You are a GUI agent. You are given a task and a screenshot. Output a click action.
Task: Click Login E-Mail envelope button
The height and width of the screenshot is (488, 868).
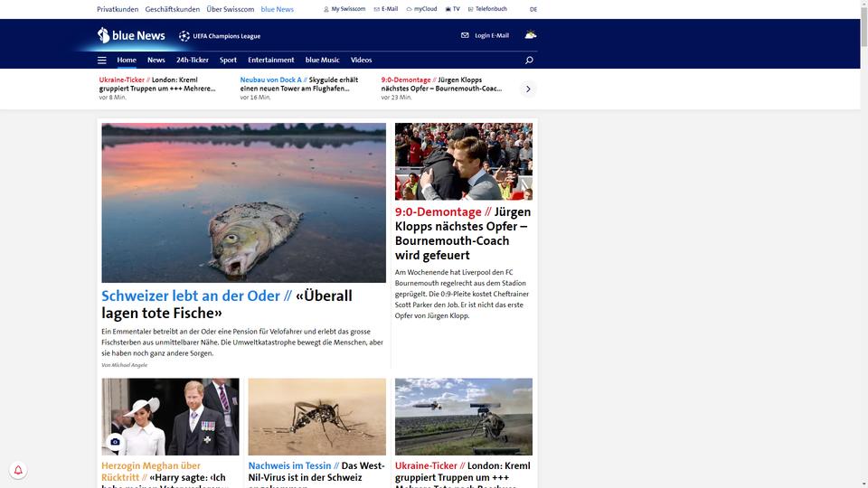(x=485, y=35)
